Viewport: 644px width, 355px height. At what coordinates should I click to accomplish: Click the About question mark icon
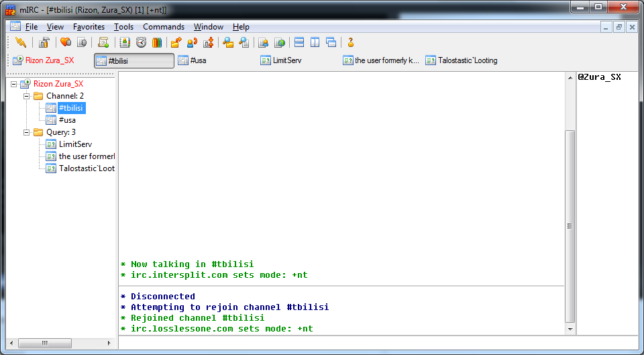tap(350, 42)
